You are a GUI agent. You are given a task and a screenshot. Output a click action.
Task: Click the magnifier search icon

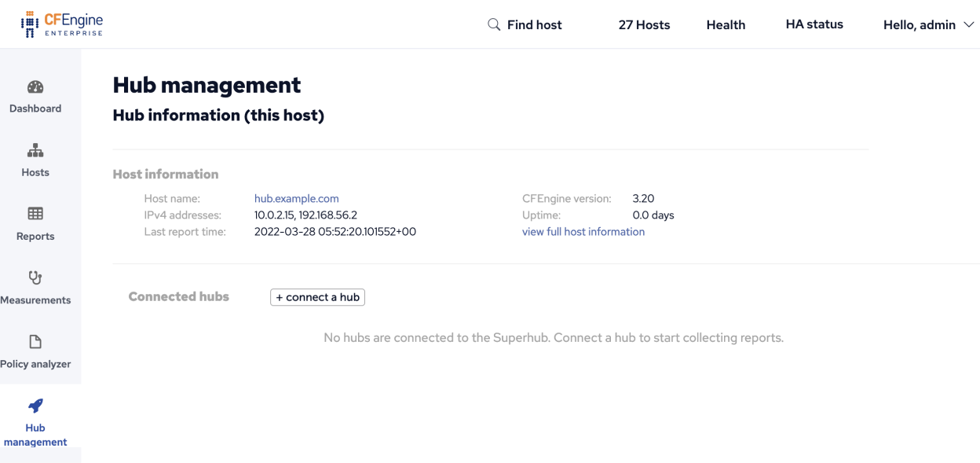[x=494, y=24]
